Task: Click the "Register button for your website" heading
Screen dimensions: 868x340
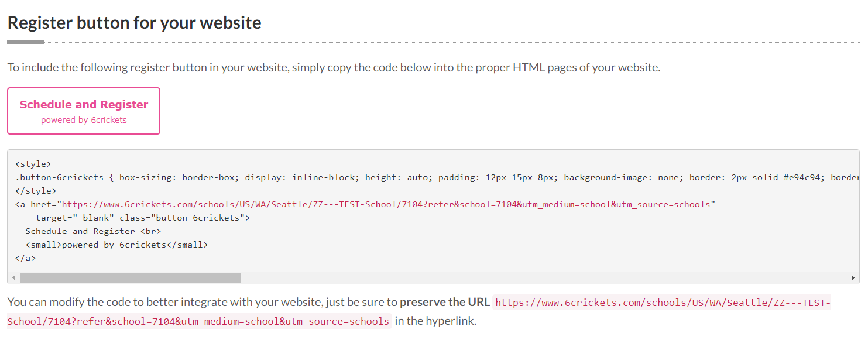Action: coord(134,23)
